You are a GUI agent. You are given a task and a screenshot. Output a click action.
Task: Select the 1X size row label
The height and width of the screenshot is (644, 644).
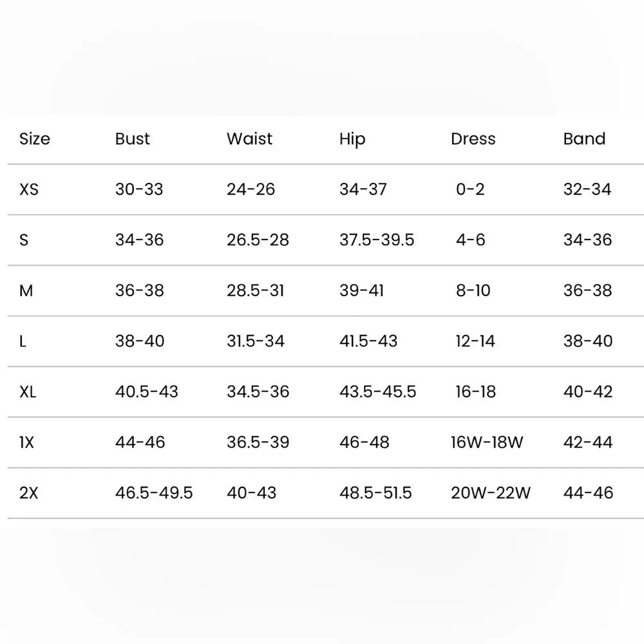click(x=28, y=442)
